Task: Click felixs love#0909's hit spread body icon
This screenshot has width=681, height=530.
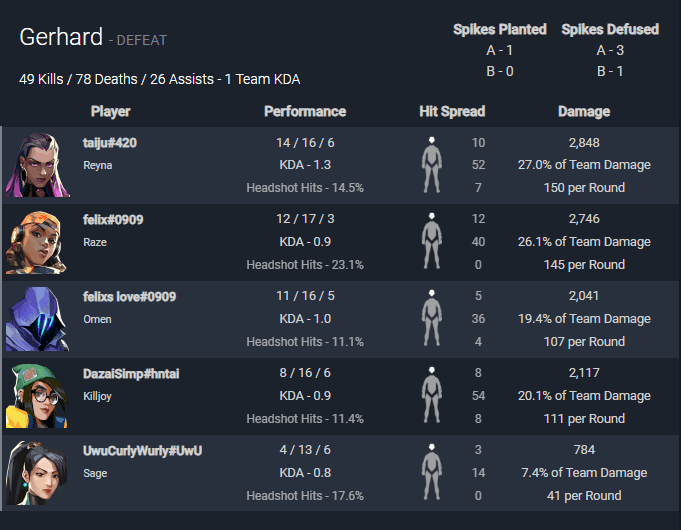Action: (432, 318)
